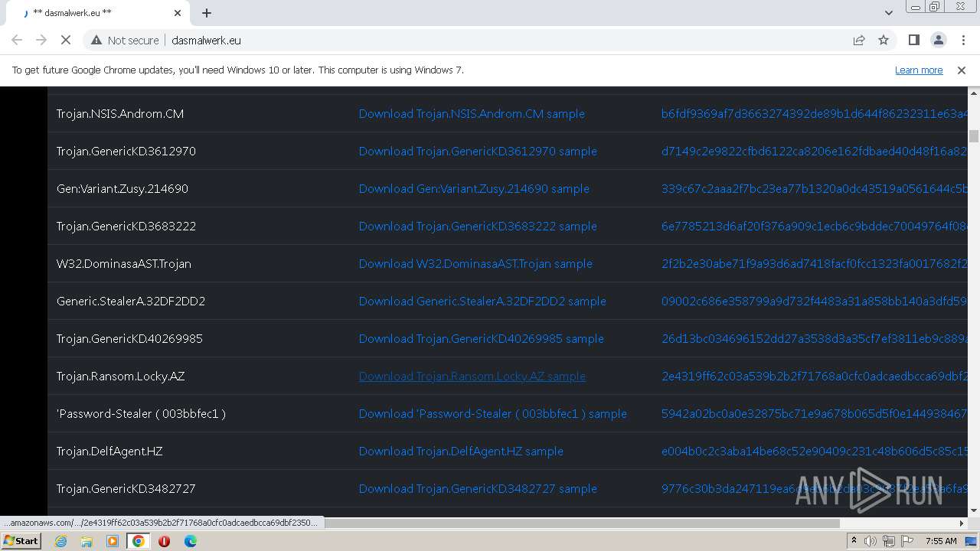The height and width of the screenshot is (551, 980).
Task: Open the side panel icon
Action: click(x=913, y=40)
